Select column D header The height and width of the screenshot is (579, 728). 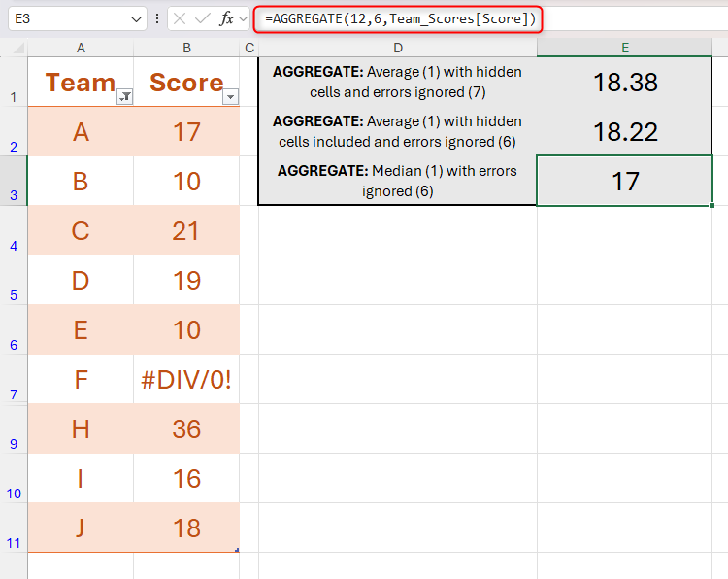click(397, 48)
